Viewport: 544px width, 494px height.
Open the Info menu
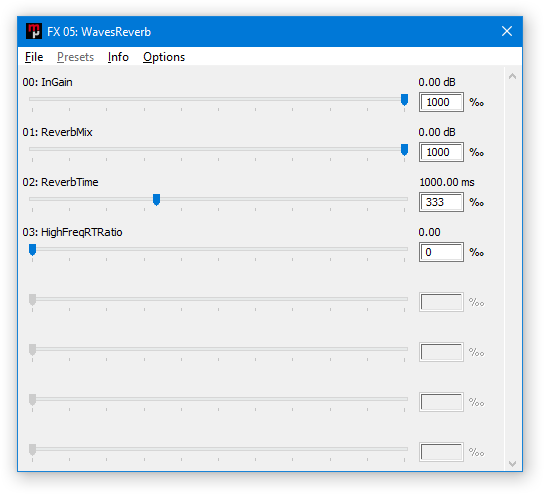118,57
